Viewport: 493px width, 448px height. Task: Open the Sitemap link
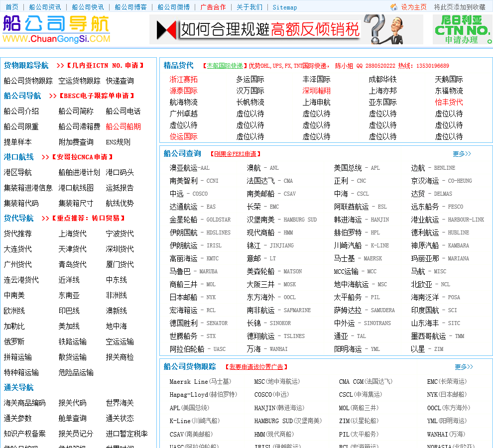pos(284,7)
